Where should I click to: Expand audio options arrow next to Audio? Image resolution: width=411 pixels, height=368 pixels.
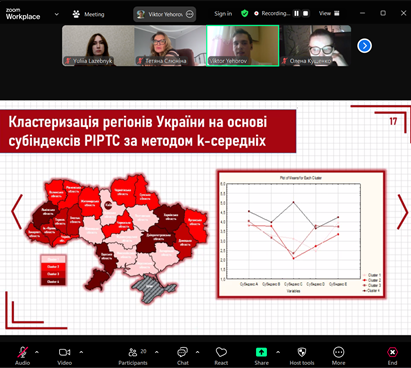(37, 352)
